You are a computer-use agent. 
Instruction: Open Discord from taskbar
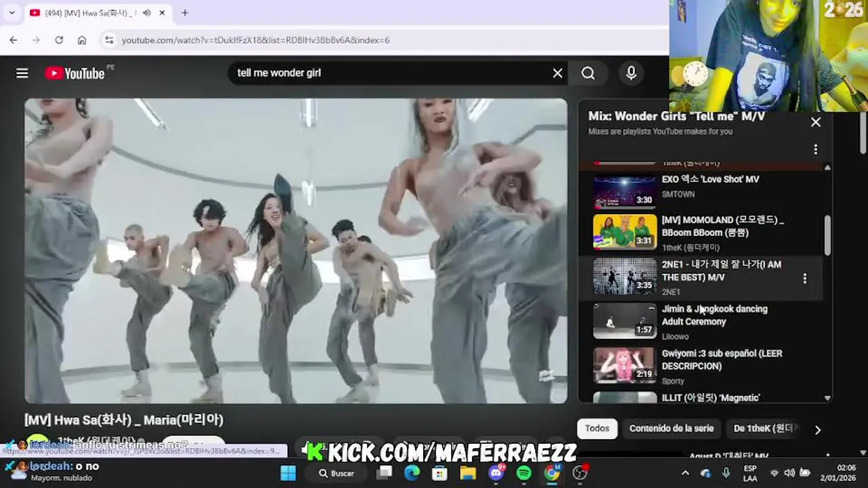tap(496, 472)
